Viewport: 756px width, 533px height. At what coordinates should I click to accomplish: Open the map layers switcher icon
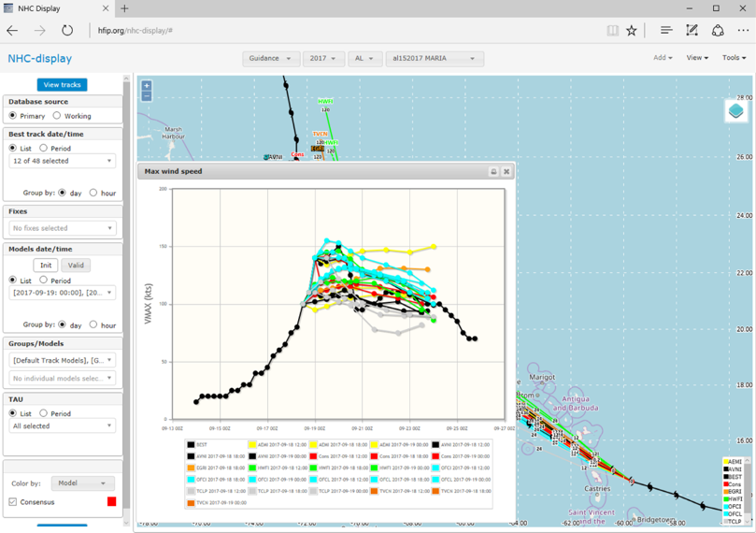(735, 111)
